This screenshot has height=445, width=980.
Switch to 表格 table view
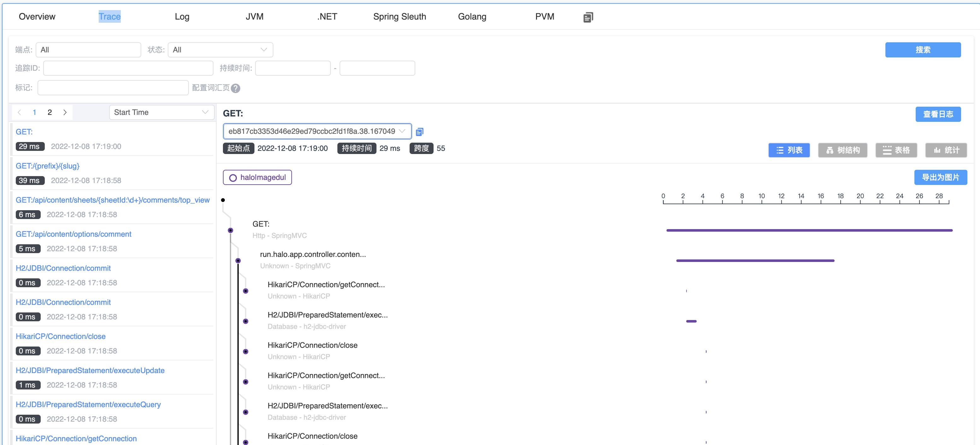[x=896, y=150]
